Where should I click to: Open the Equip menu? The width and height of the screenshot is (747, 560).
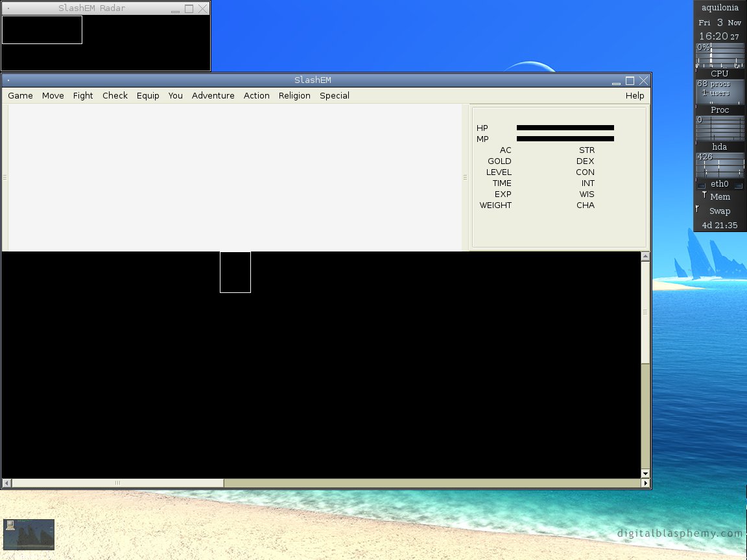click(x=148, y=95)
